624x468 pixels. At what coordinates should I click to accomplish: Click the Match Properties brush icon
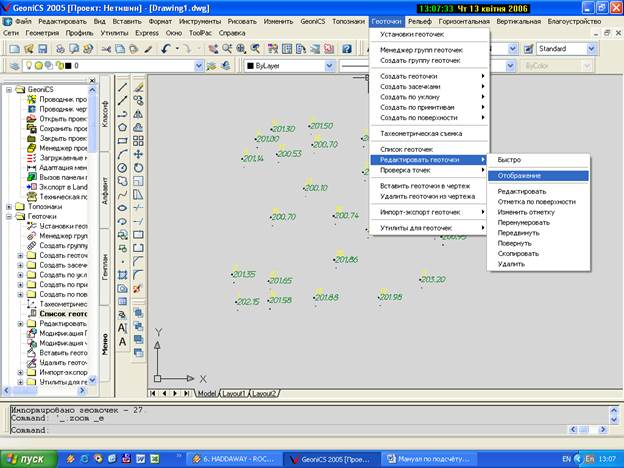coord(148,49)
